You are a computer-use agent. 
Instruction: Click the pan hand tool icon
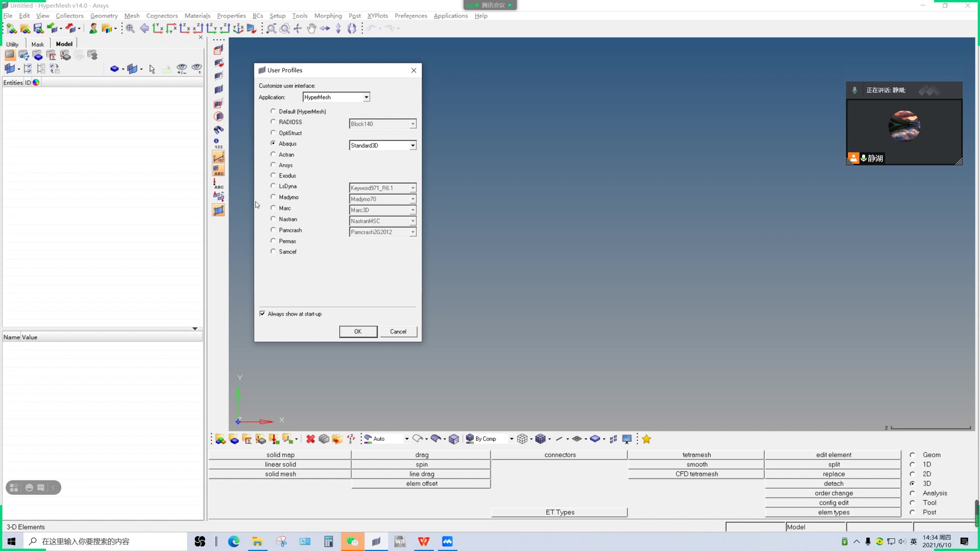tap(311, 29)
